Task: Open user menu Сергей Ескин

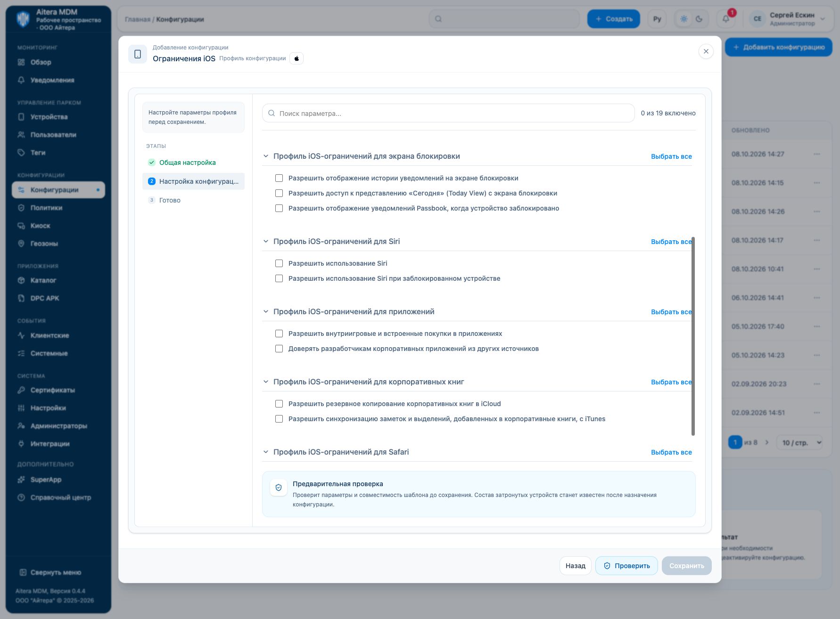Action: (x=787, y=19)
